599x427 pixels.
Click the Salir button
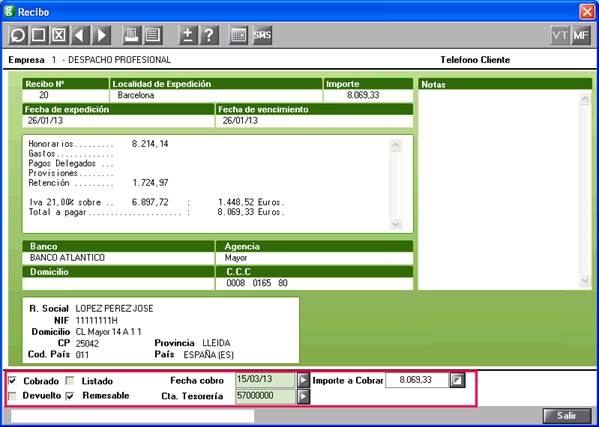(567, 415)
